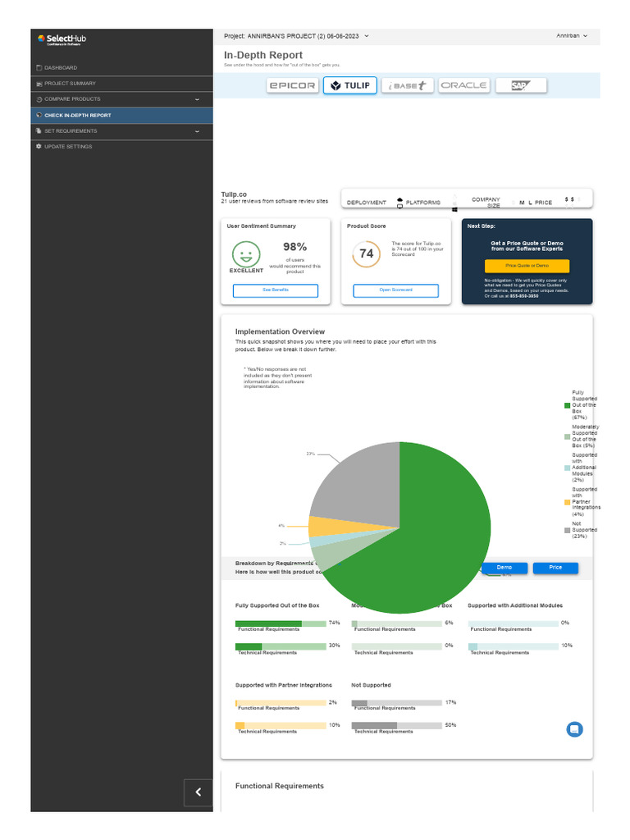Click the In-Depth Report page title
This screenshot has width=630, height=840.
(263, 55)
